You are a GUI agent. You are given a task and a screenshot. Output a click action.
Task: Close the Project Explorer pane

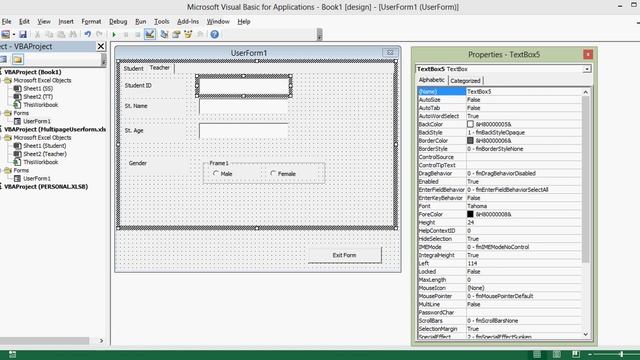(x=101, y=47)
